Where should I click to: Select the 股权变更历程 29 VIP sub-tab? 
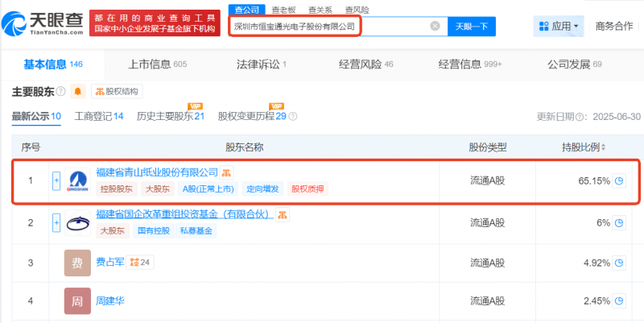pos(252,117)
